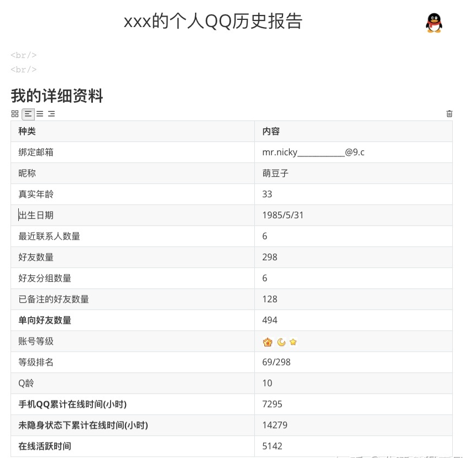Click the crown level badge in 账号等级
476x458 pixels.
(268, 341)
